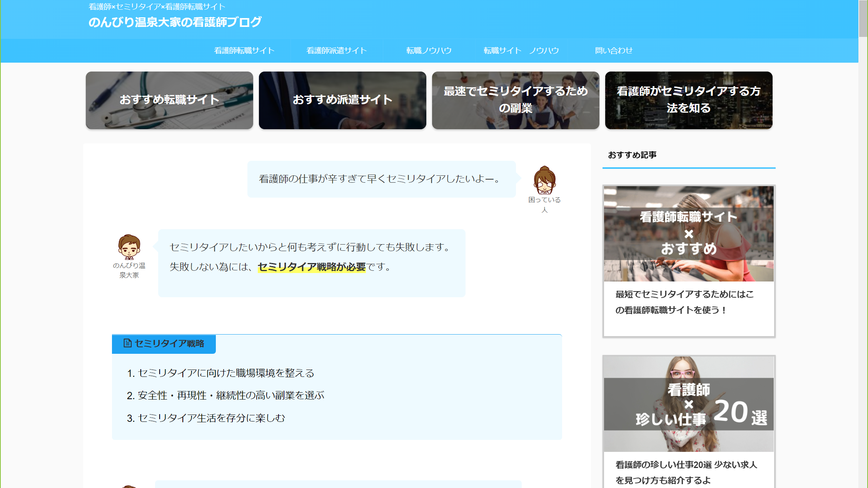This screenshot has height=488, width=868.
Task: Click the おすすめ派遣サイト banner card
Action: point(342,100)
